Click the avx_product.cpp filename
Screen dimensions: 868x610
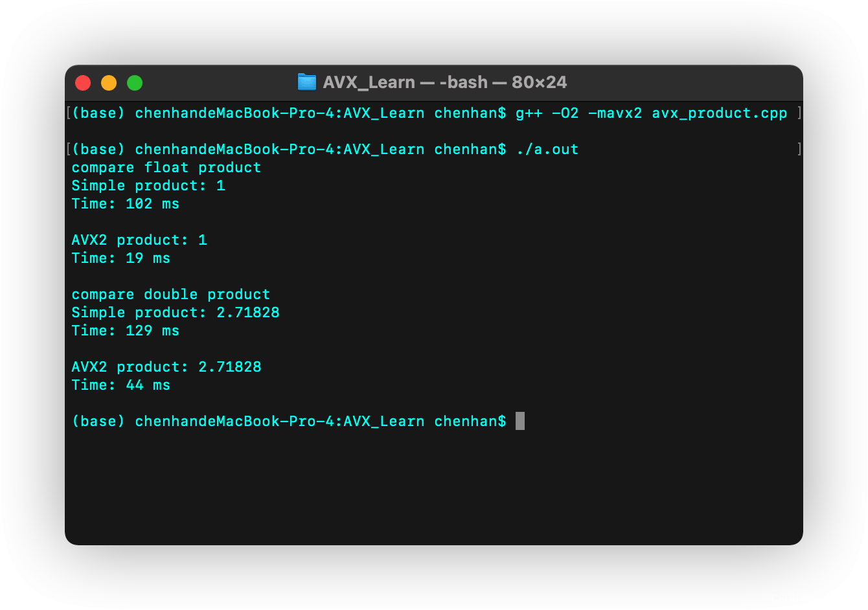[719, 113]
